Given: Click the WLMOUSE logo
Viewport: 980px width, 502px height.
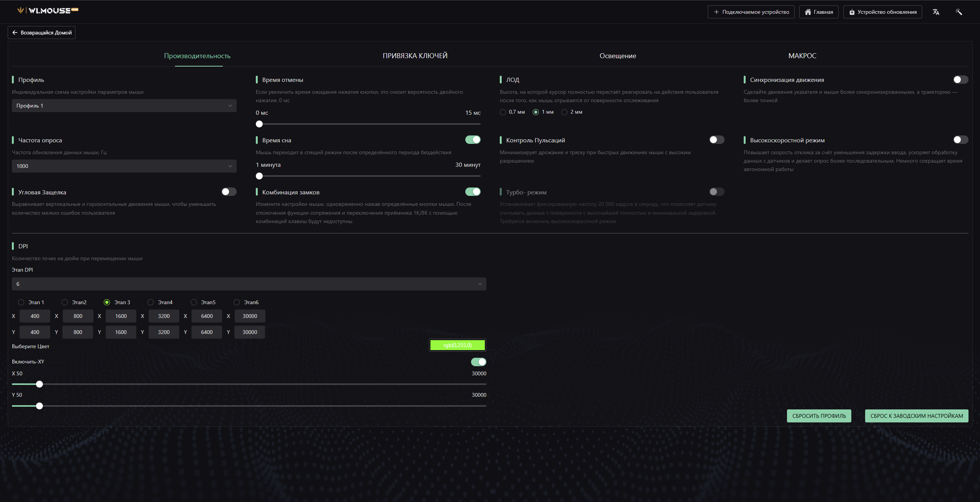Looking at the screenshot, I should click(48, 11).
